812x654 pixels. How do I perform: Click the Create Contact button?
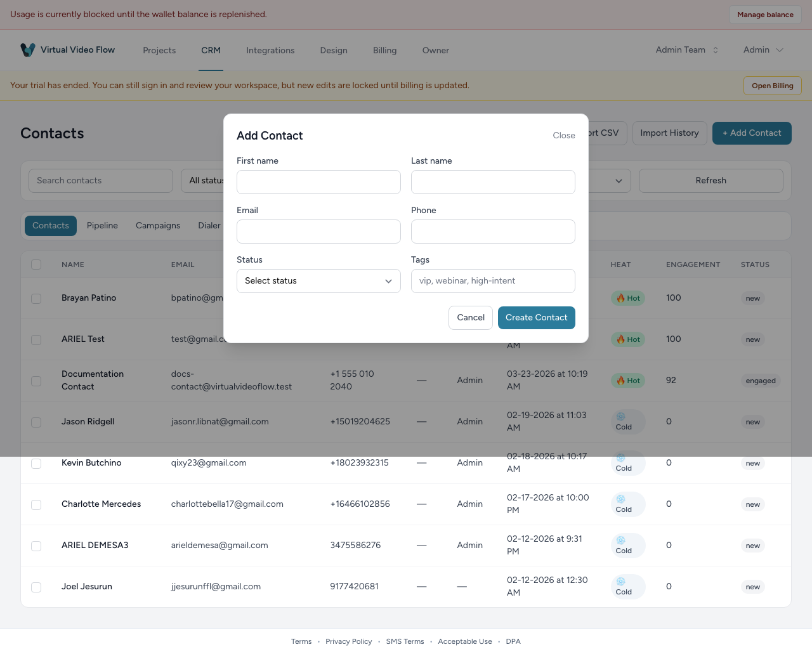pyautogui.click(x=537, y=318)
